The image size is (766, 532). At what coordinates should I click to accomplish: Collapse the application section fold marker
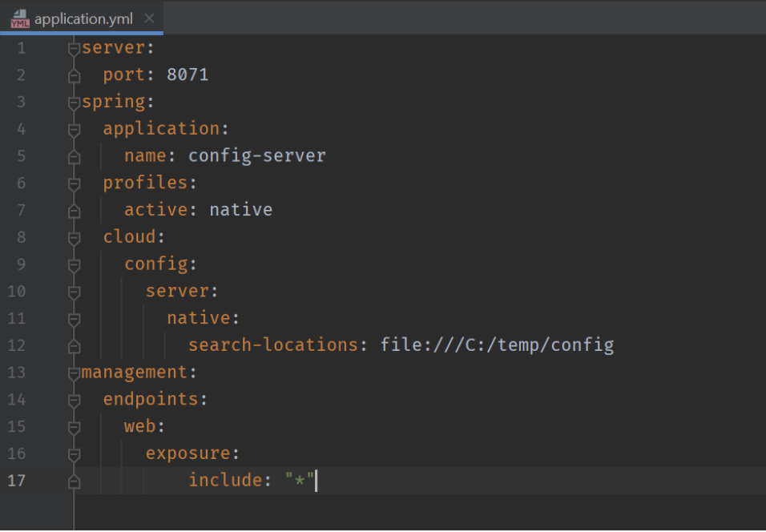73,128
